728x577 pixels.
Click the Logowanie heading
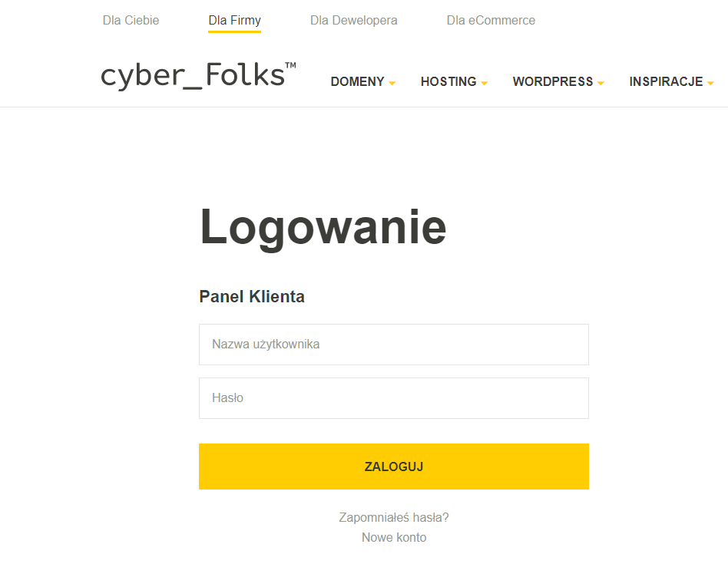[x=323, y=227]
